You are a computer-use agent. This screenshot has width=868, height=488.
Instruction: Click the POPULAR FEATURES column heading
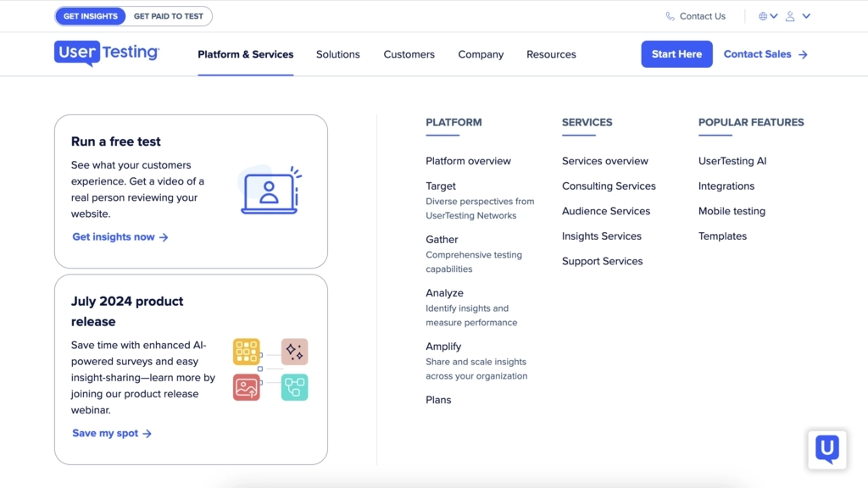(751, 122)
